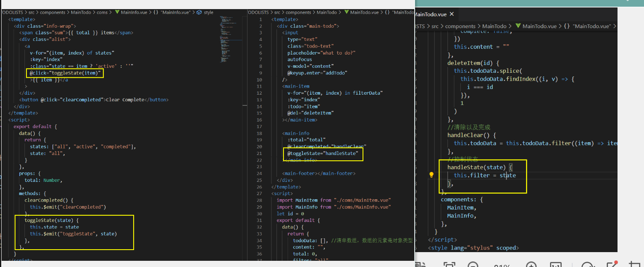
Task: Click the @toggleState="handleState" attribute line
Action: [322, 153]
